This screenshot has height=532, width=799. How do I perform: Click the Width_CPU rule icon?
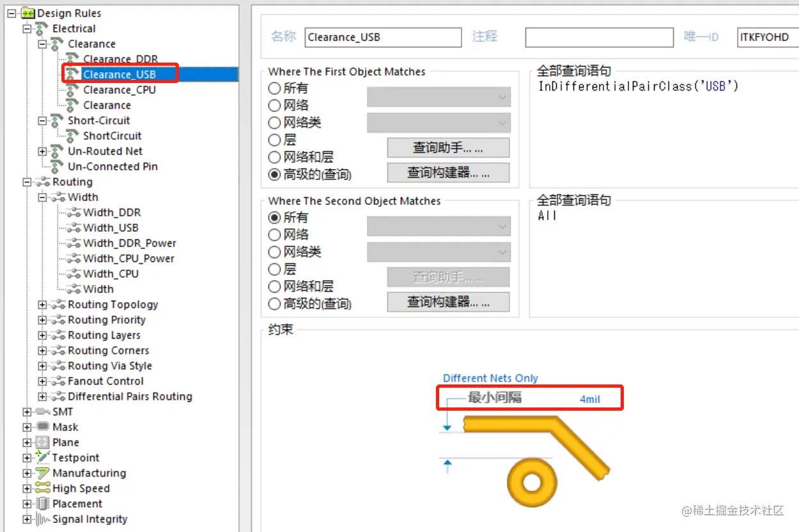(74, 274)
